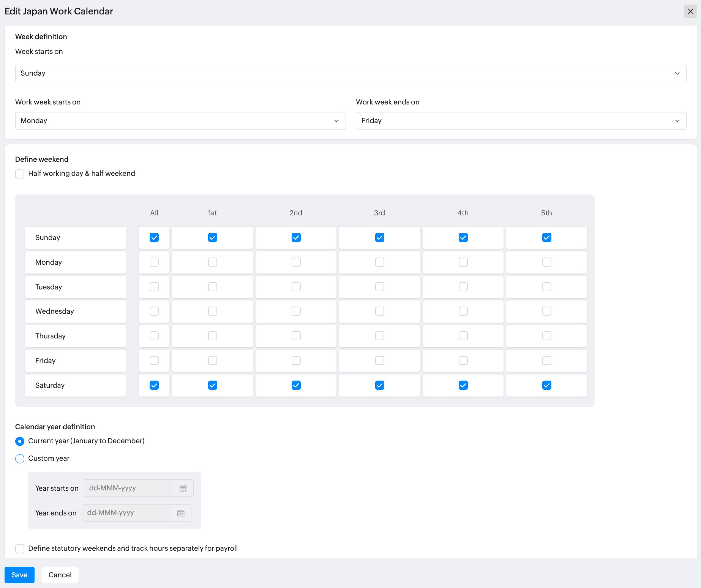The image size is (701, 588).
Task: Check Friday 2nd week checkbox
Action: coord(296,360)
